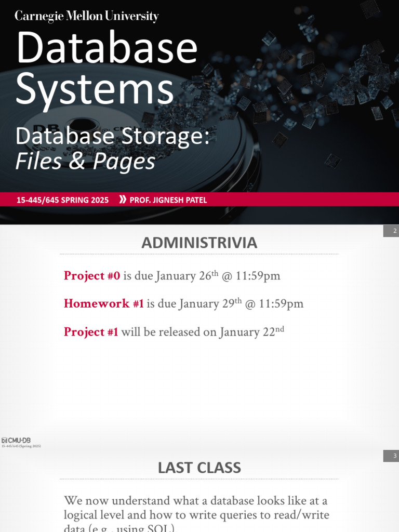Click 'PROF. JIGNESH PATEL' text
Image resolution: width=399 pixels, height=532 pixels.
pyautogui.click(x=168, y=200)
